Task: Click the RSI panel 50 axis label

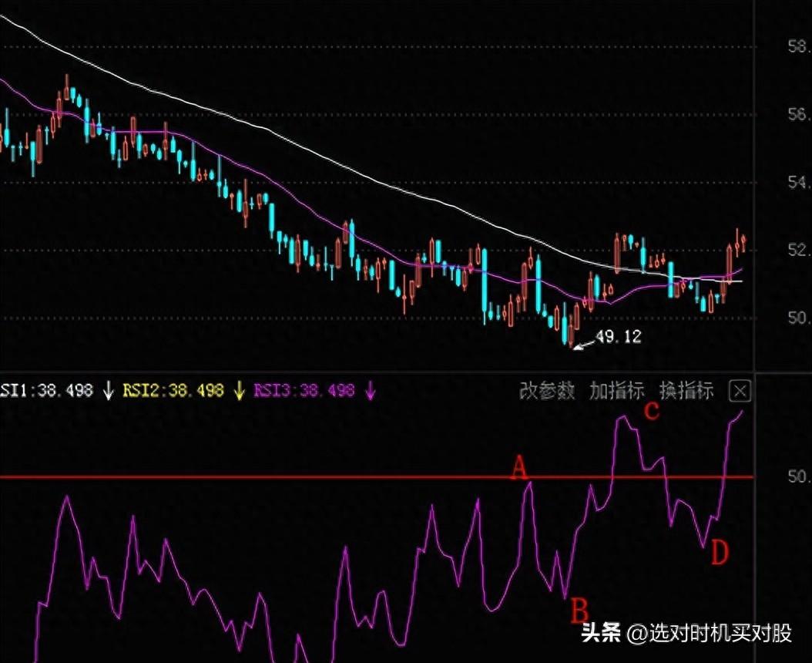Action: tap(798, 476)
